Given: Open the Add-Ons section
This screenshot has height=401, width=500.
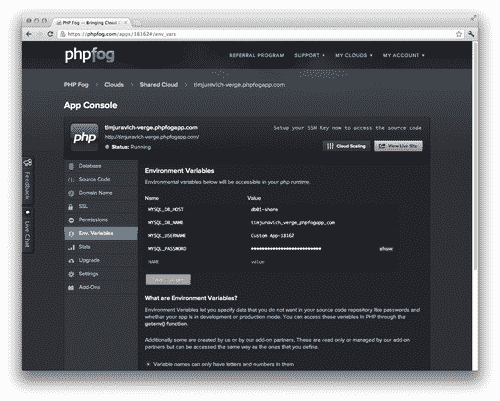Looking at the screenshot, I should (x=101, y=287).
